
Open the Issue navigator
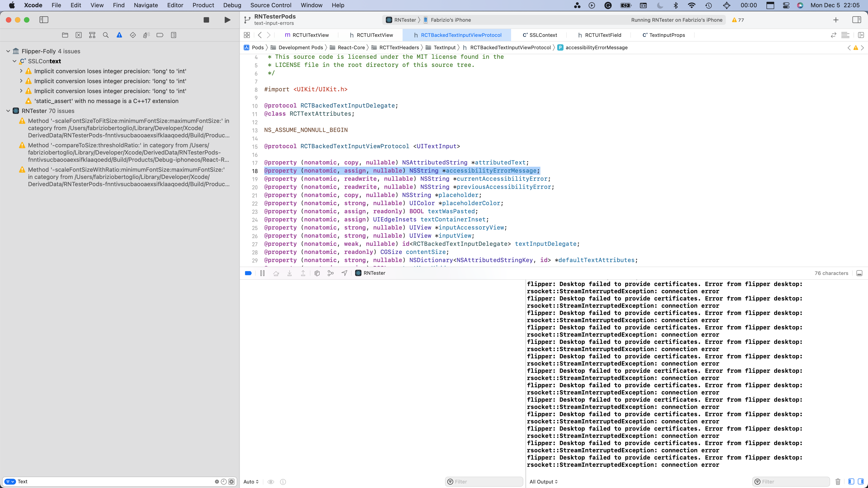point(119,35)
